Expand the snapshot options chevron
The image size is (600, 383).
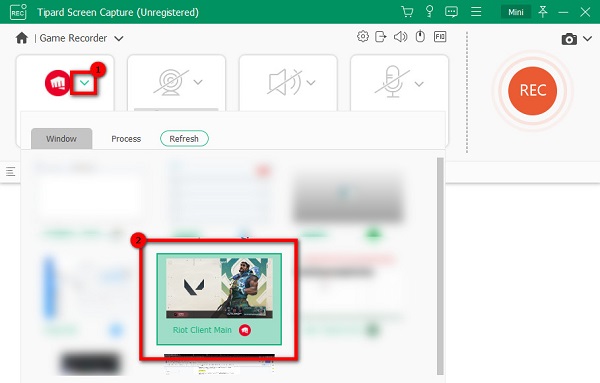(x=587, y=39)
